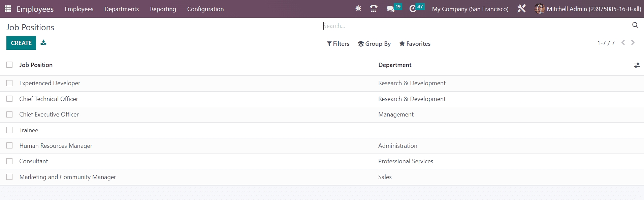
Task: Open the conversations chat icon
Action: 390,9
